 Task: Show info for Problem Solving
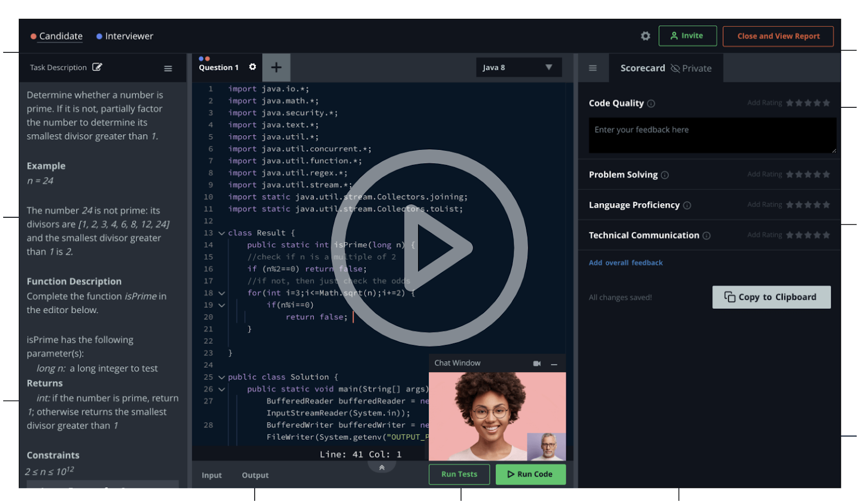coord(665,175)
